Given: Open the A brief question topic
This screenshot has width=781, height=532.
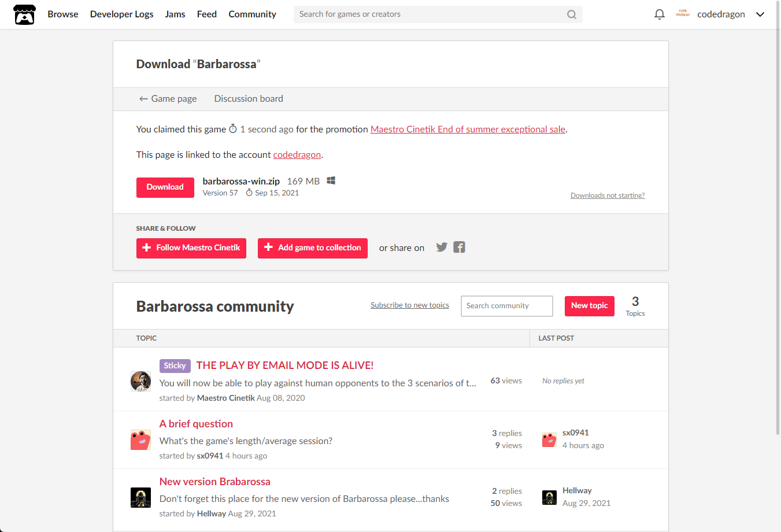Looking at the screenshot, I should (x=196, y=424).
